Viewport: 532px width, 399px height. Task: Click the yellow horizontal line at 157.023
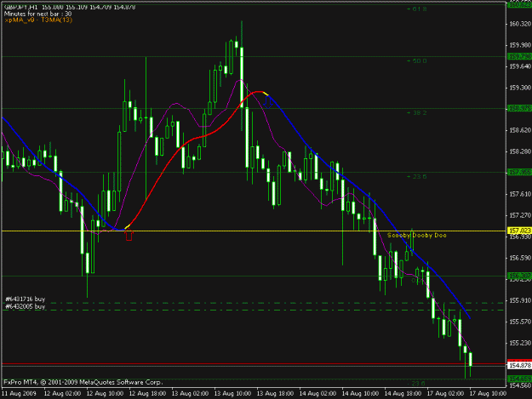(x=254, y=231)
